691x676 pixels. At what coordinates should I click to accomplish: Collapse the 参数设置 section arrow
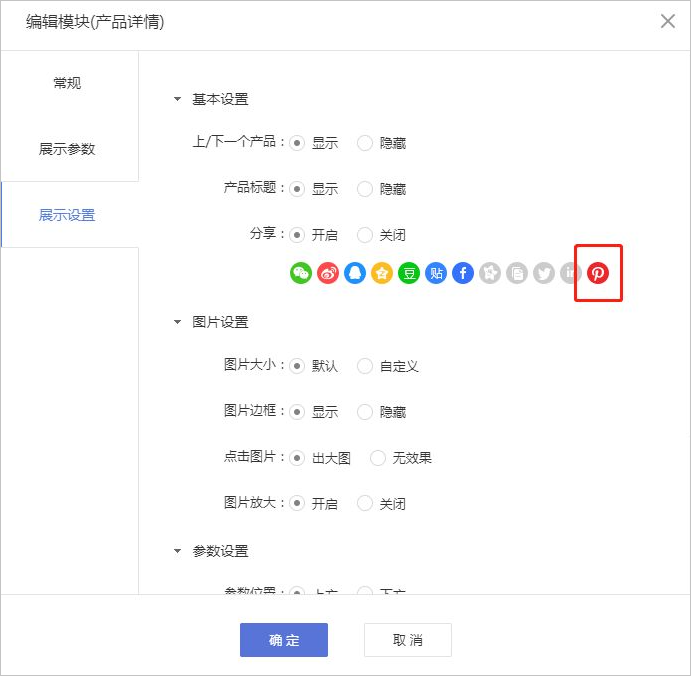click(x=177, y=551)
